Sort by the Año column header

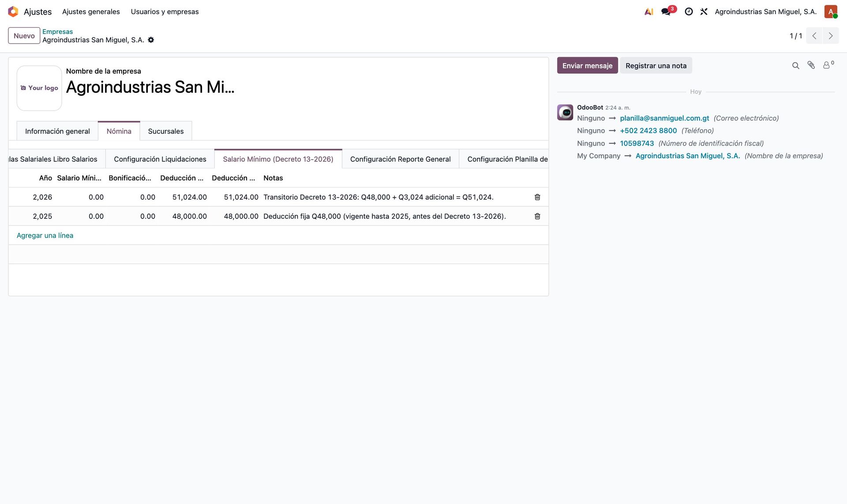(x=45, y=178)
